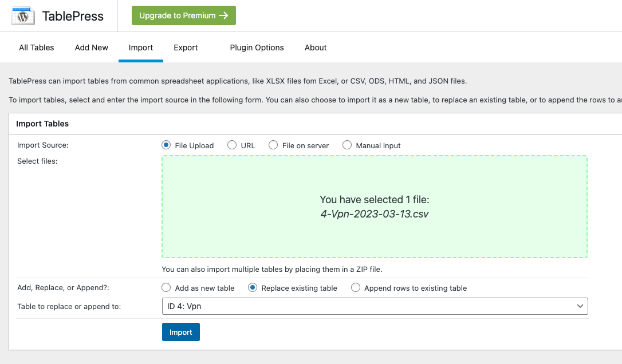The height and width of the screenshot is (364, 622).
Task: Click the Upgrade to Premium button
Action: [184, 15]
